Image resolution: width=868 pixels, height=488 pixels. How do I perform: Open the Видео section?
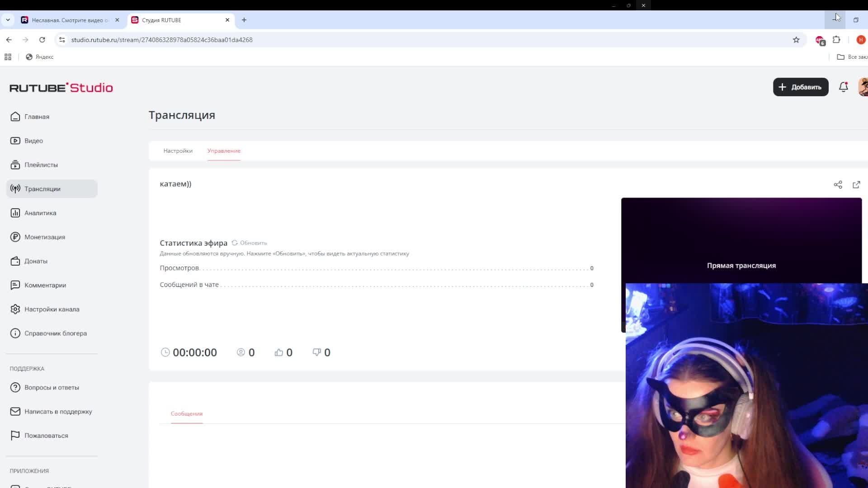pyautogui.click(x=33, y=141)
